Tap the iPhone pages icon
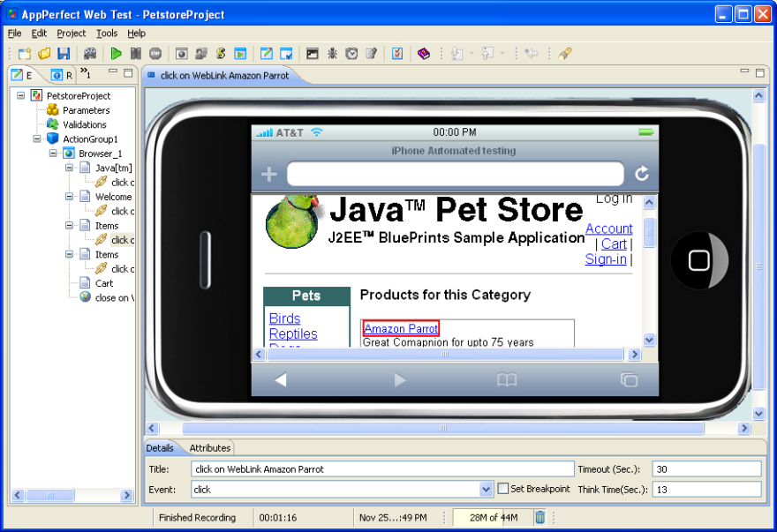 [629, 380]
